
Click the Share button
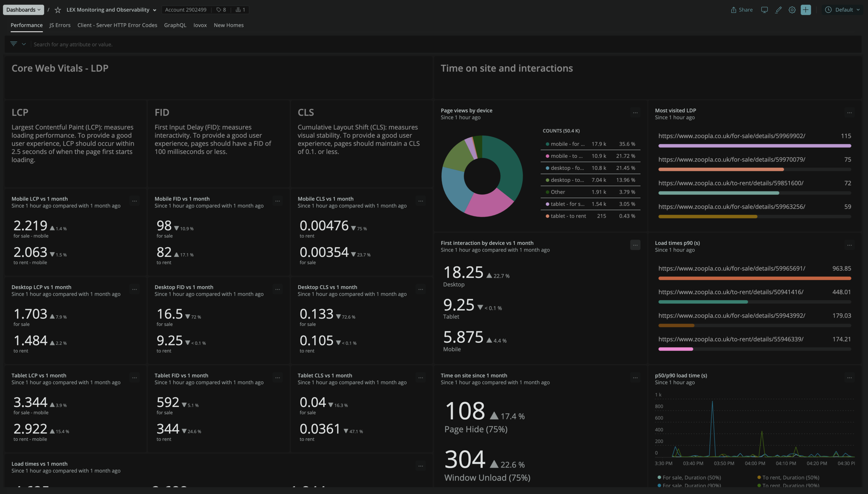(741, 10)
